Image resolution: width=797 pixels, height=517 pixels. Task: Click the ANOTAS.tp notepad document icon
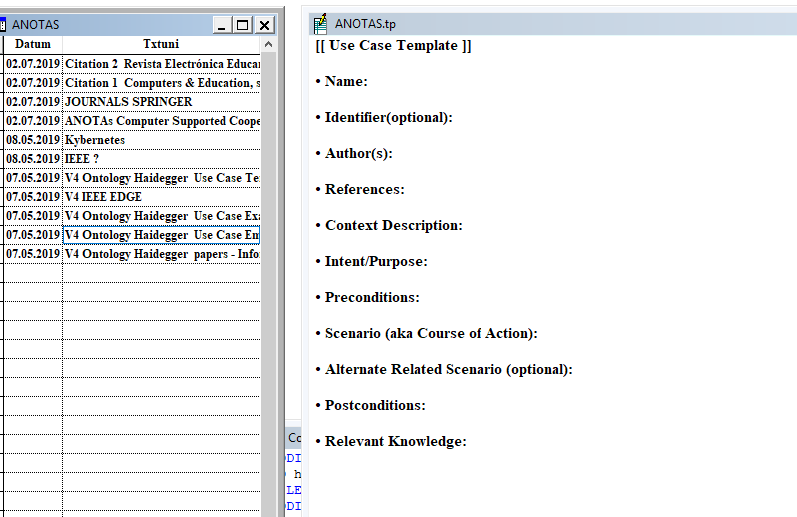[x=320, y=24]
